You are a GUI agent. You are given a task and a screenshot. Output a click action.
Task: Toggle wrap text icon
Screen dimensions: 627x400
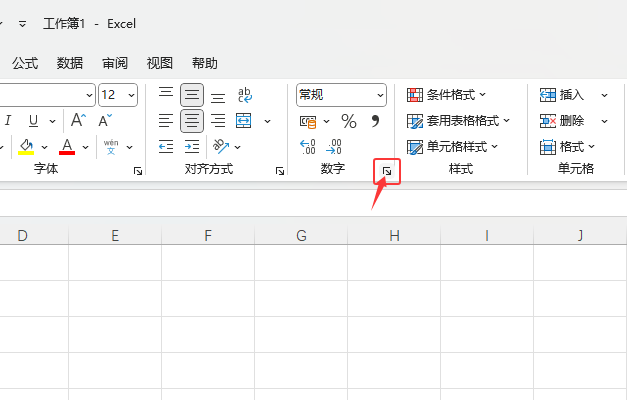tap(244, 95)
